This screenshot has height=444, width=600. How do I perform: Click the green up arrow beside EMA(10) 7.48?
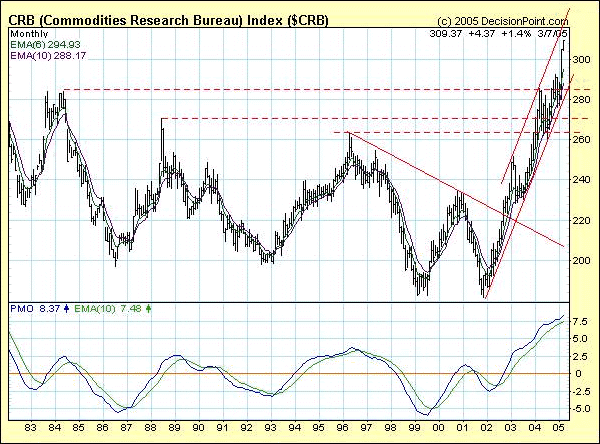pyautogui.click(x=149, y=308)
